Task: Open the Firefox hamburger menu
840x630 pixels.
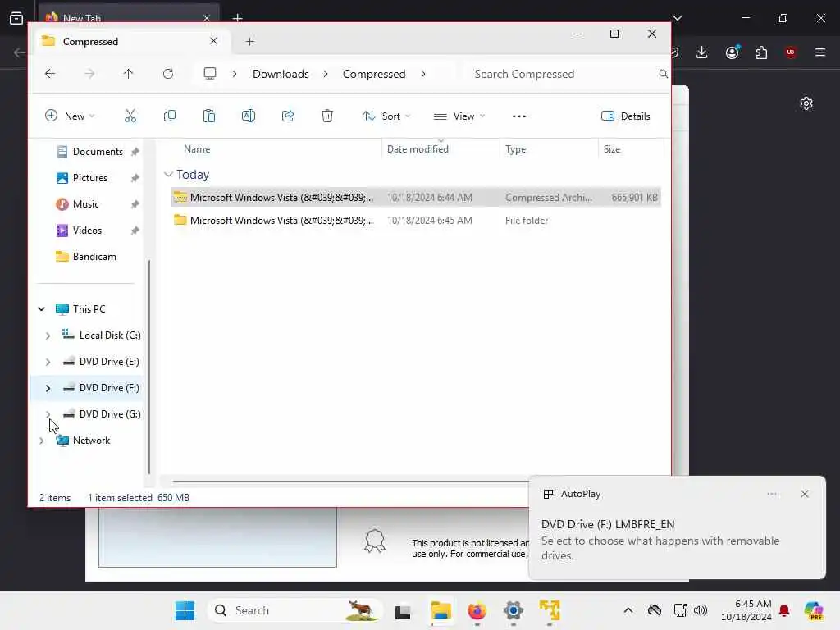Action: [820, 52]
